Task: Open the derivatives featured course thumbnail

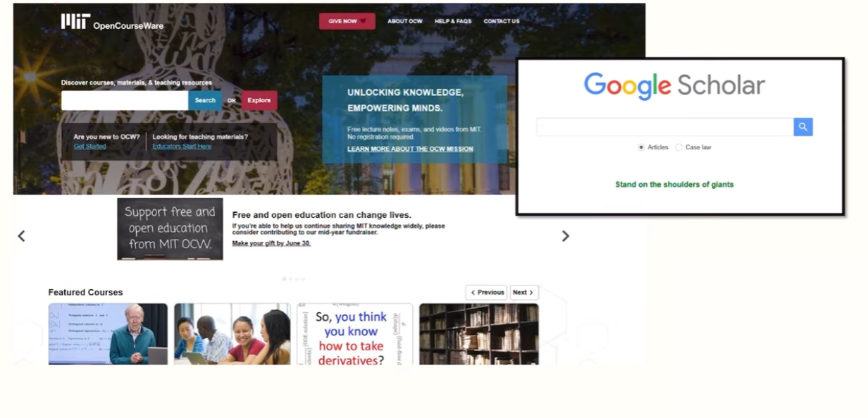Action: [354, 334]
